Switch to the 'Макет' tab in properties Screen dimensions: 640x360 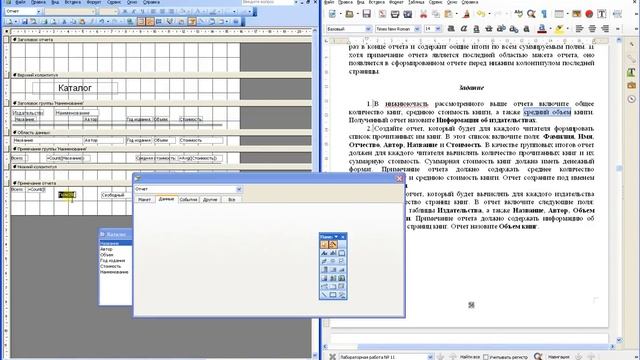pyautogui.click(x=144, y=200)
